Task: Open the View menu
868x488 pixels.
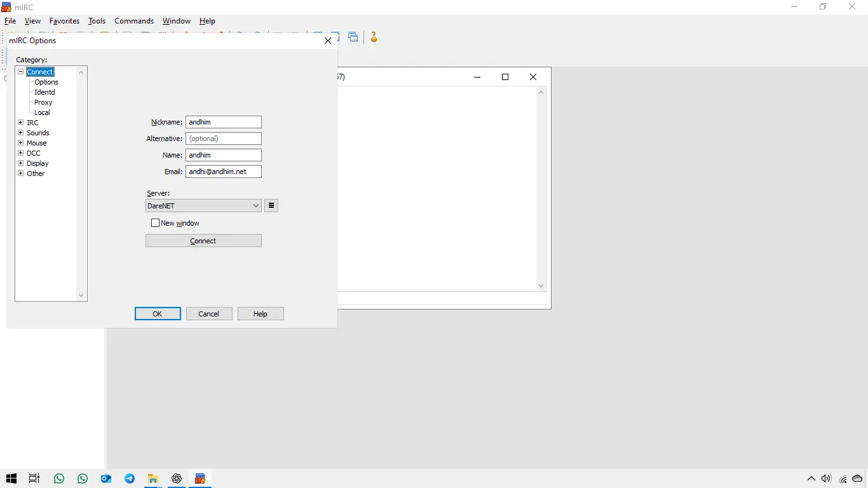Action: (32, 21)
